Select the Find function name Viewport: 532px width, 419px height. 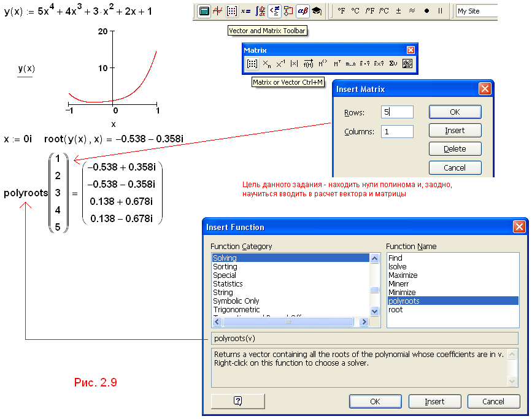[x=453, y=258]
